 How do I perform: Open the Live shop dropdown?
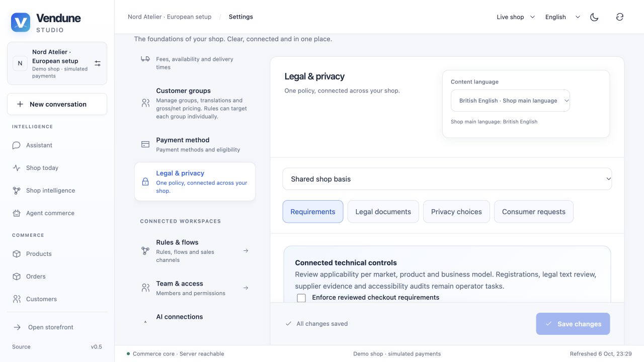pyautogui.click(x=516, y=17)
